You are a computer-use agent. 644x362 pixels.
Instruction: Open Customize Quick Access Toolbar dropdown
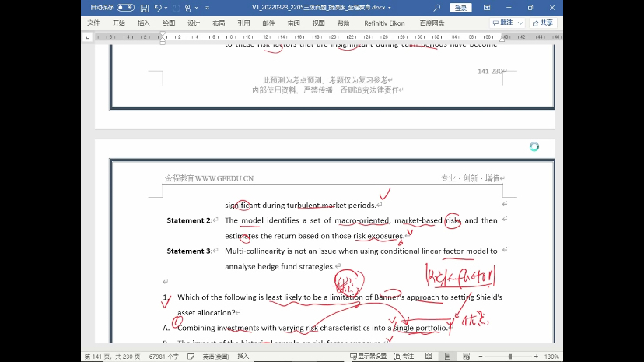pyautogui.click(x=207, y=8)
